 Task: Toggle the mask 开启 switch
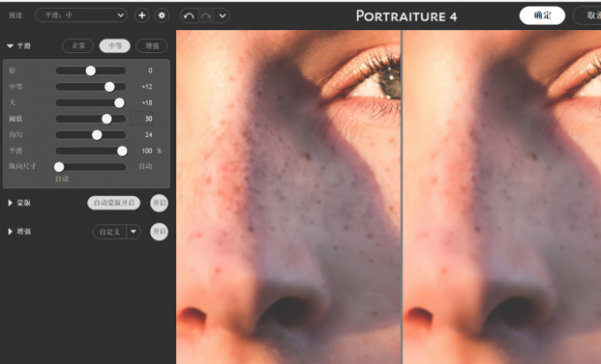click(159, 203)
